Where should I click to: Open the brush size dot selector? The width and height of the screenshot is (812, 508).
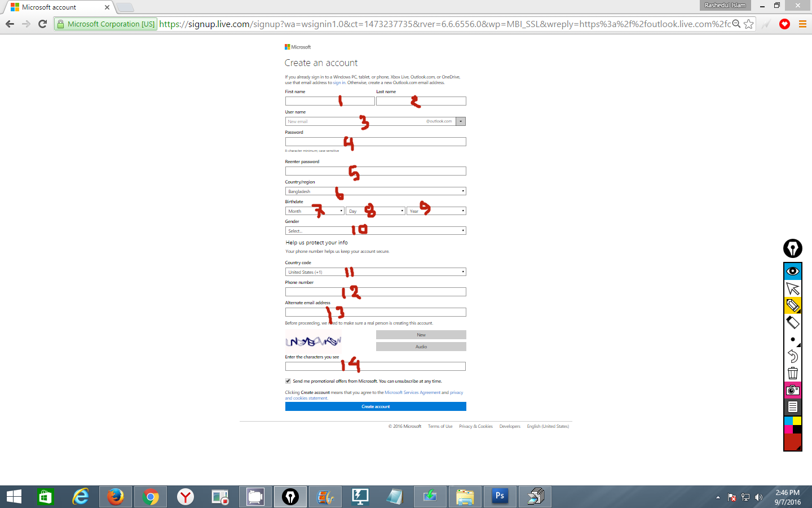793,339
